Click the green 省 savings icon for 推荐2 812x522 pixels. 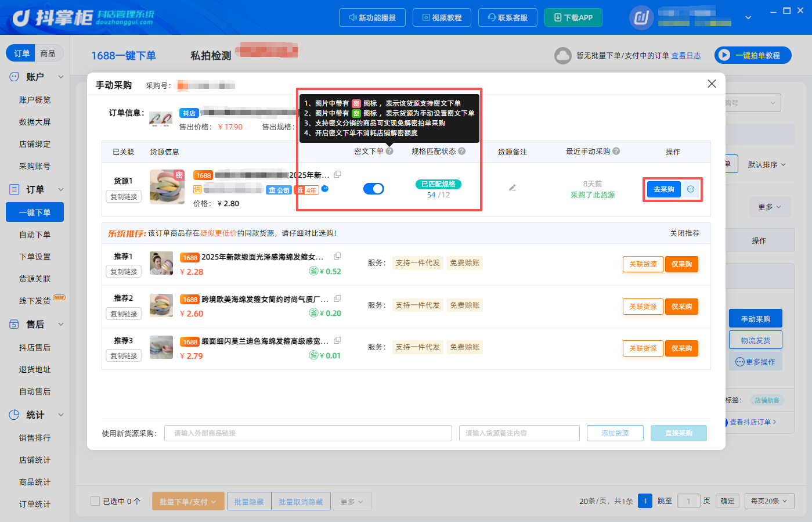click(313, 313)
